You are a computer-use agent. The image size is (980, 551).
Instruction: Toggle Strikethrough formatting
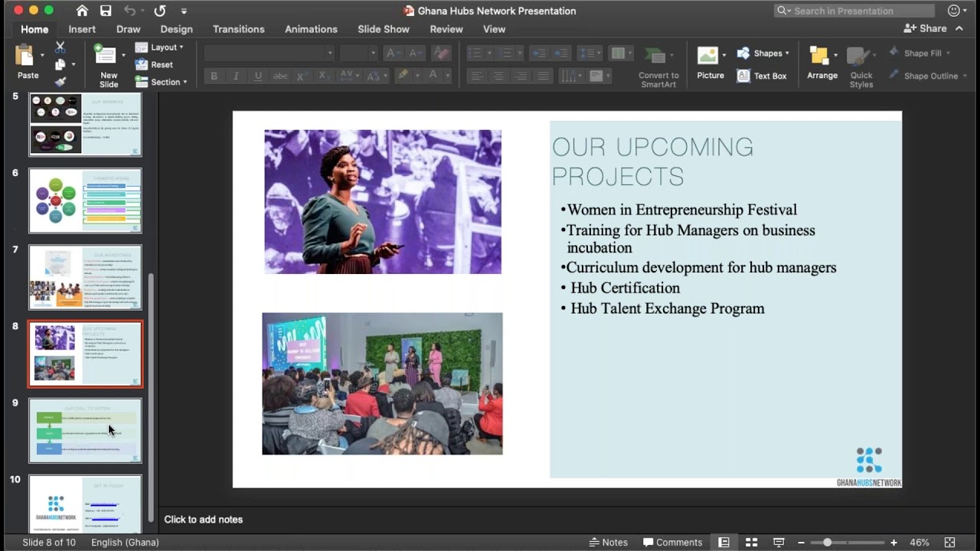point(280,76)
